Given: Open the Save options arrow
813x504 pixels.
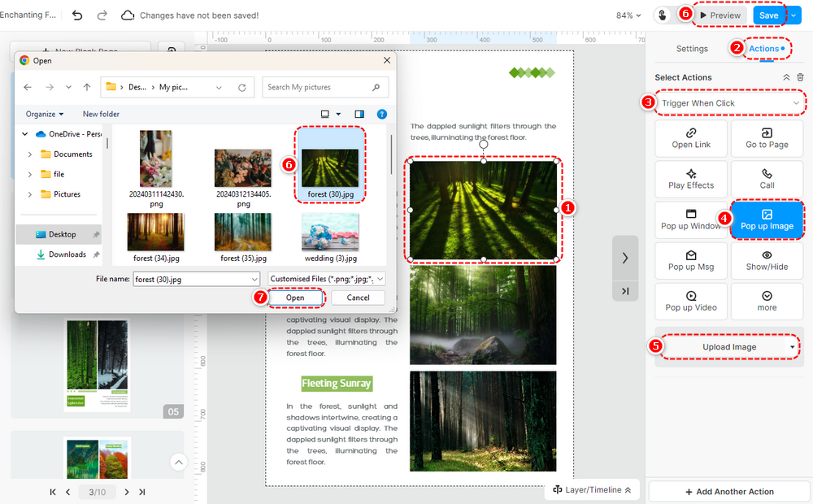Looking at the screenshot, I should point(793,15).
